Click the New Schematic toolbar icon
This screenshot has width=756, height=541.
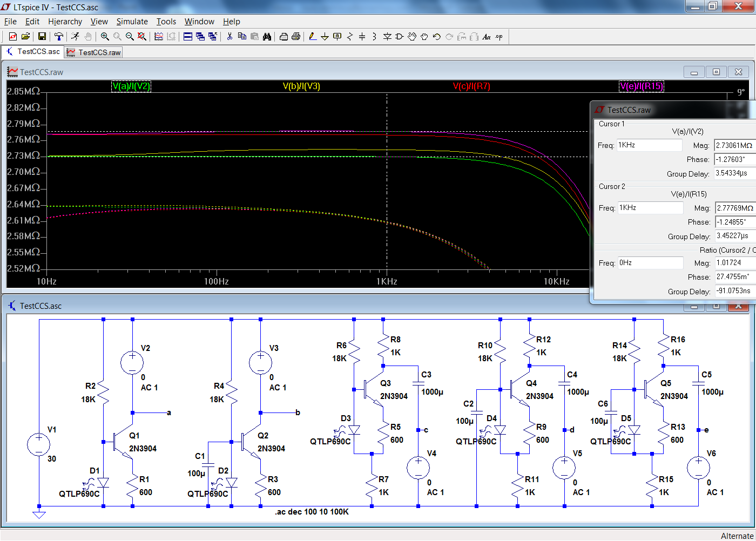click(13, 36)
